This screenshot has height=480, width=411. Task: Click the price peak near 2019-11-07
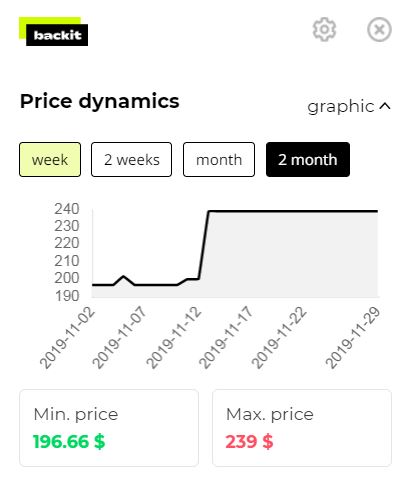(x=124, y=276)
